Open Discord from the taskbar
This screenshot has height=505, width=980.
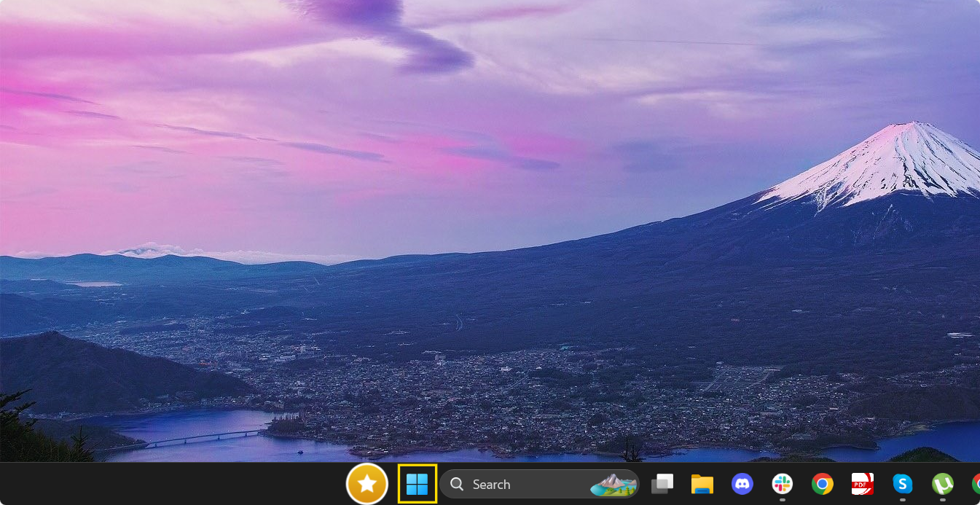point(742,484)
